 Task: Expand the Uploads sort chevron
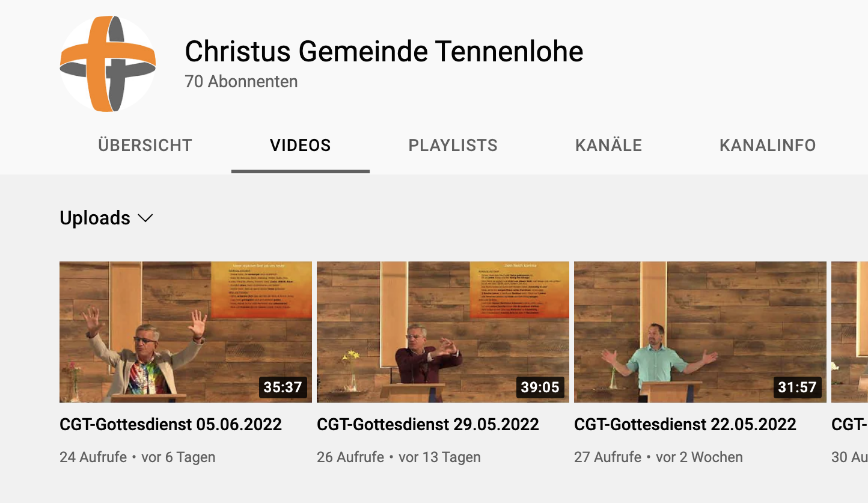point(145,218)
